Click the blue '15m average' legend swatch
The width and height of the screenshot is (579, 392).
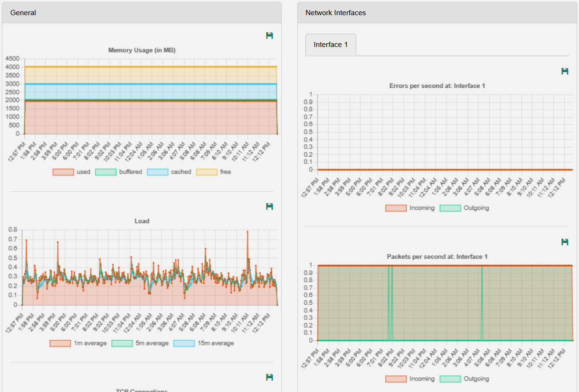pyautogui.click(x=184, y=343)
